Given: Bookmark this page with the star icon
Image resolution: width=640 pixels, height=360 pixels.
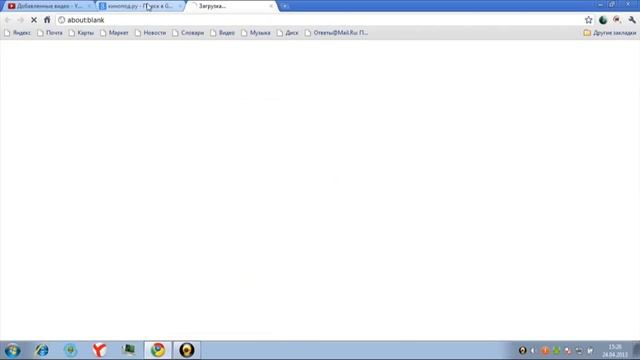Looking at the screenshot, I should [589, 20].
